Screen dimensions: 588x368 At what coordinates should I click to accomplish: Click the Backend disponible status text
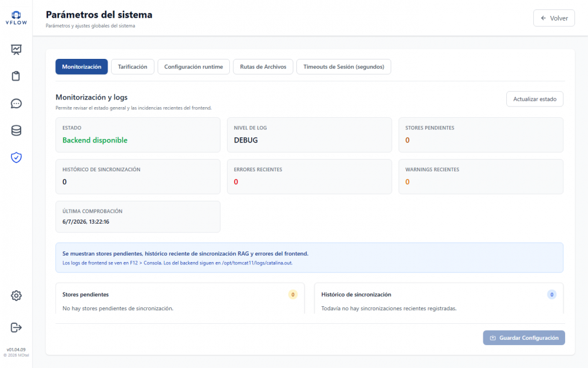(x=95, y=140)
